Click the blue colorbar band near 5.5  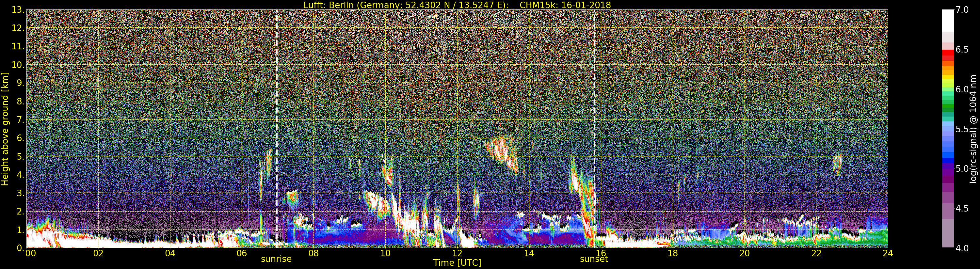(x=948, y=129)
